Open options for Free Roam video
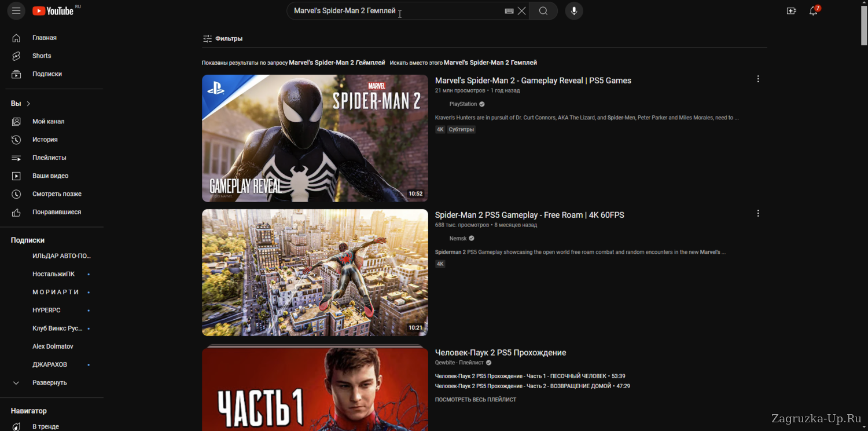This screenshot has height=431, width=868. (x=758, y=214)
